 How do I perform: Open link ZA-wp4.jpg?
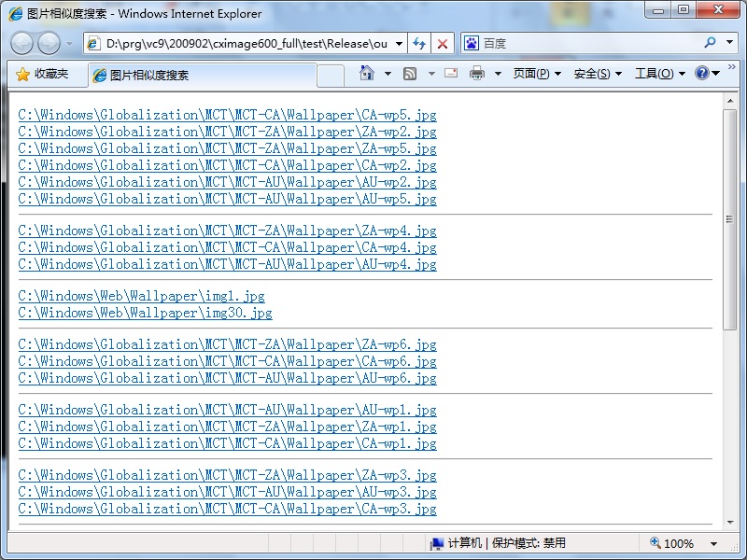point(227,231)
